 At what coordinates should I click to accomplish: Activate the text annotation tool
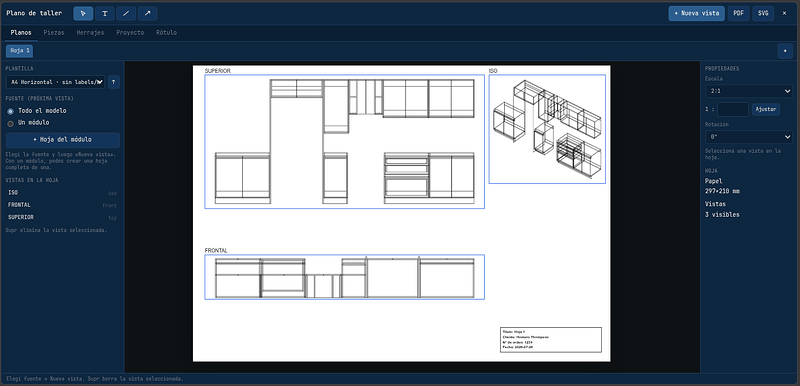coord(105,13)
